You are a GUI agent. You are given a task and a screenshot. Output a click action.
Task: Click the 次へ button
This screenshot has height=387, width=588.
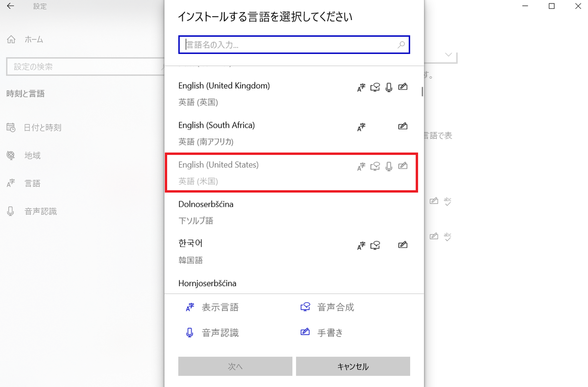click(x=235, y=366)
